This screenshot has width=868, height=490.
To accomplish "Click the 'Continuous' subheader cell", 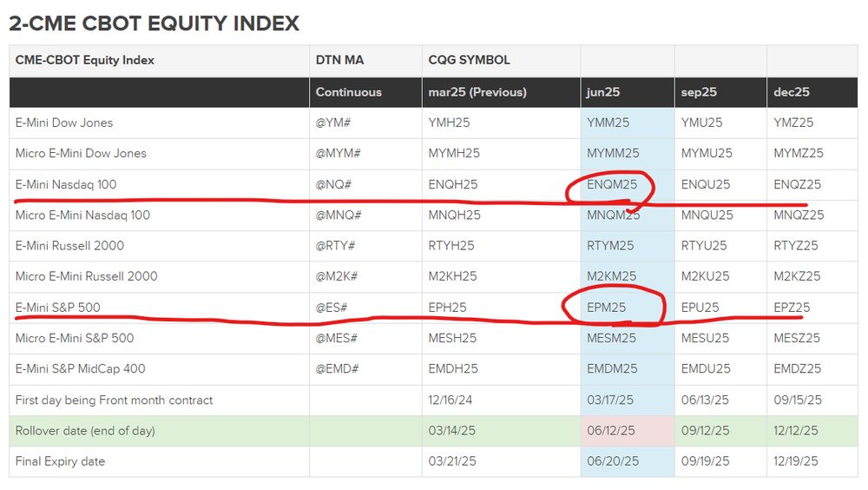I will coord(349,92).
